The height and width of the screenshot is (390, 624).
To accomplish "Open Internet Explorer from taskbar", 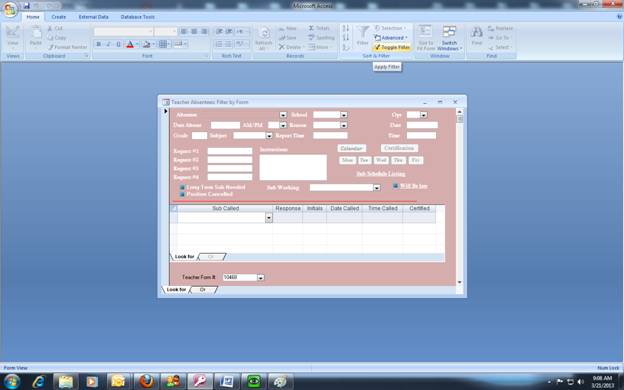I will pos(39,382).
